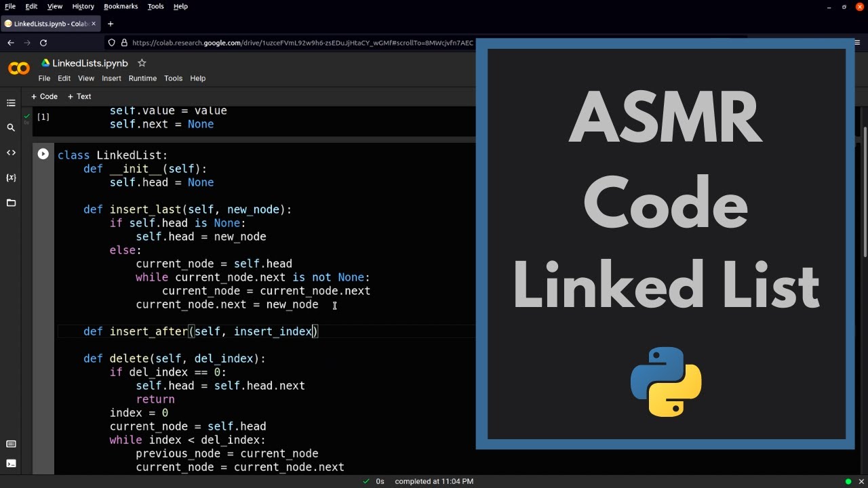868x488 pixels.
Task: Click the padlock icon in the address bar
Action: point(124,43)
